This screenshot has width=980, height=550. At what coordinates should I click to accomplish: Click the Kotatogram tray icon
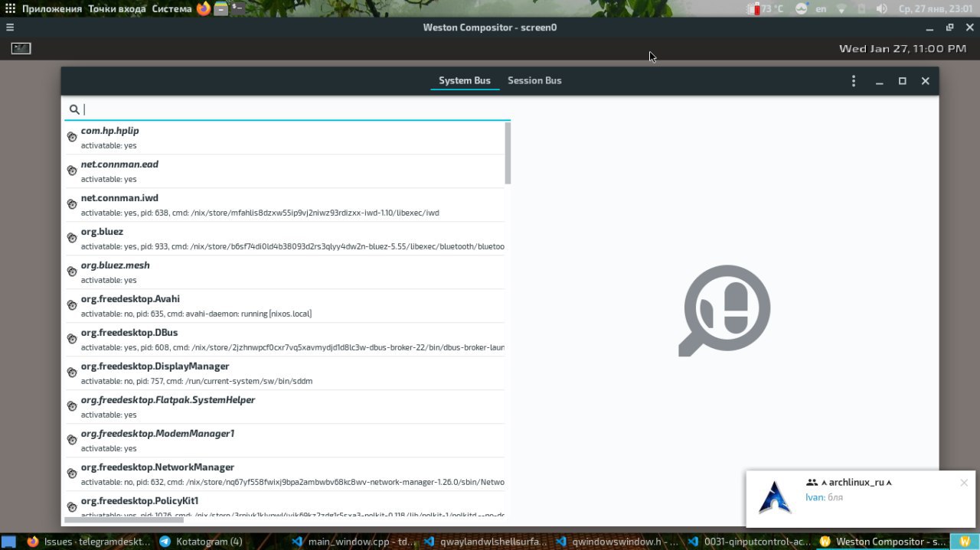802,9
